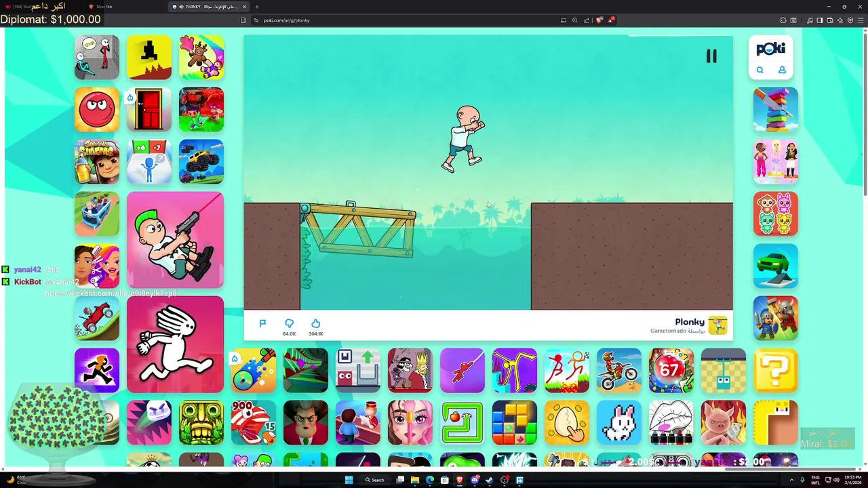Show hidden system tray icons
This screenshot has height=488, width=868.
pyautogui.click(x=791, y=480)
